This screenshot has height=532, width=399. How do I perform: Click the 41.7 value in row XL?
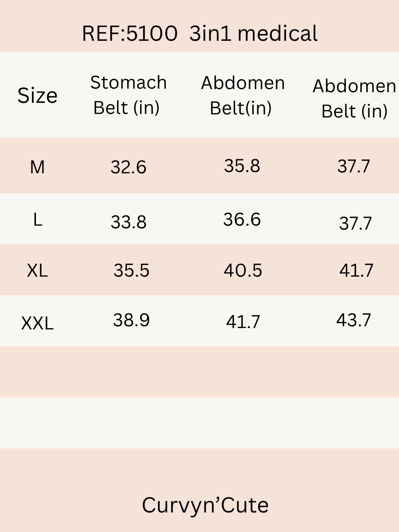point(356,270)
